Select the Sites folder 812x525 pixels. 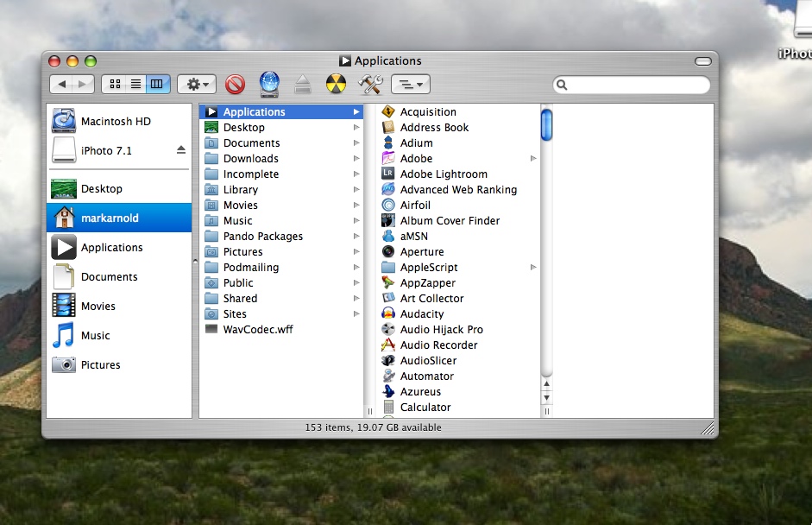[281, 314]
